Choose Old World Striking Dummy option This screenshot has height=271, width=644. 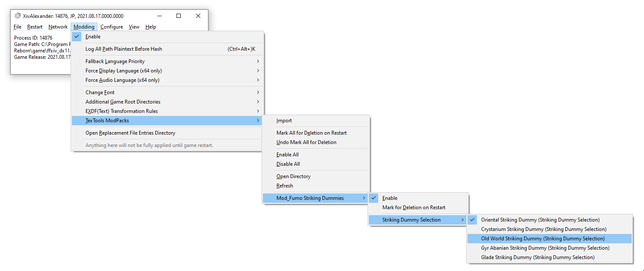[542, 239]
